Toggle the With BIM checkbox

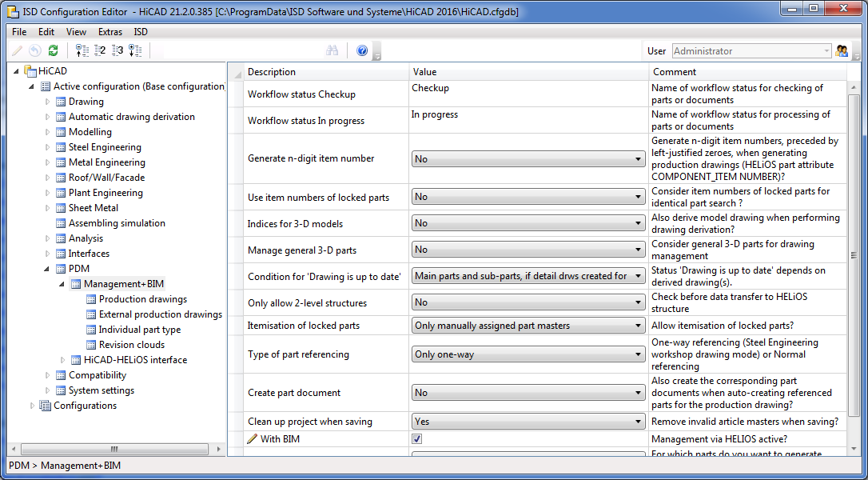click(x=417, y=439)
